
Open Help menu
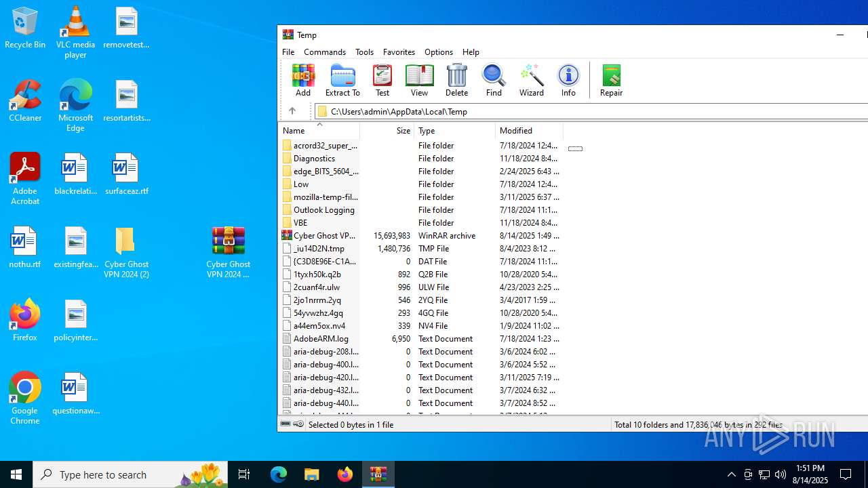[x=471, y=52]
